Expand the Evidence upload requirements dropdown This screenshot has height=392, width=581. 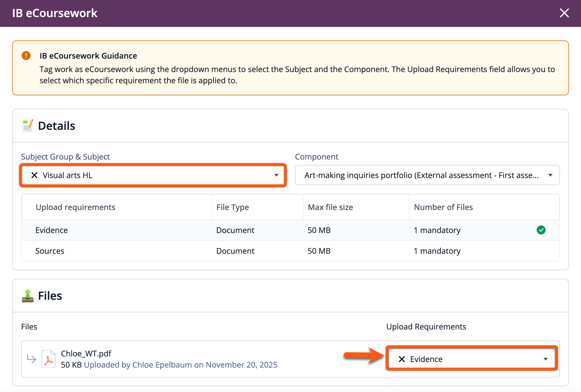coord(545,359)
